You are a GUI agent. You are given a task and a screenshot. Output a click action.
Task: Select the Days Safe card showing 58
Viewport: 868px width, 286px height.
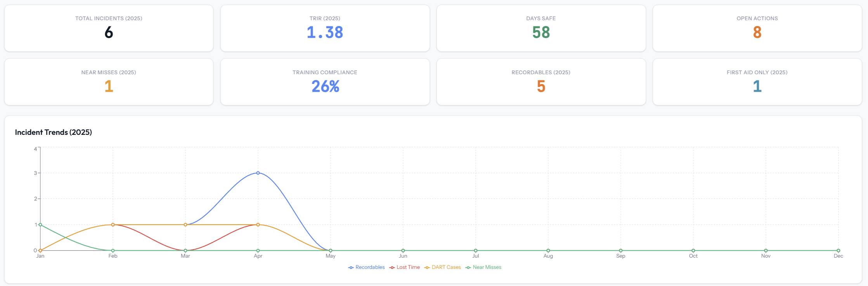[541, 28]
